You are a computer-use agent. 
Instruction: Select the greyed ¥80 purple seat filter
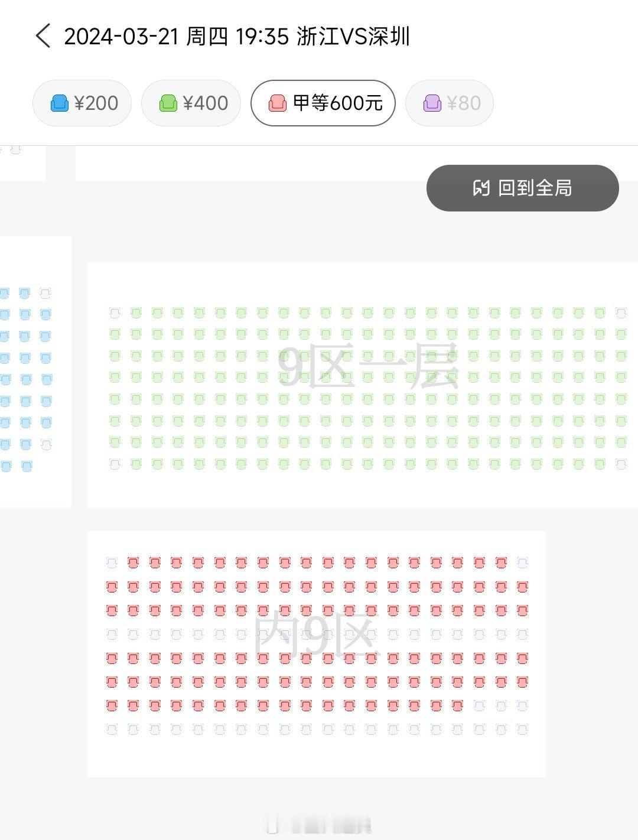(x=449, y=103)
